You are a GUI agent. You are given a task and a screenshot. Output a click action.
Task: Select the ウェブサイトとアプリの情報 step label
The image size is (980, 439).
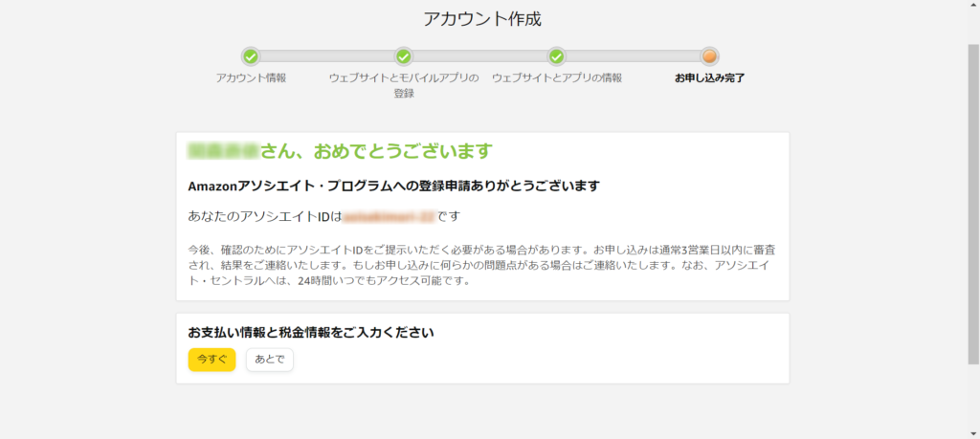tap(557, 78)
